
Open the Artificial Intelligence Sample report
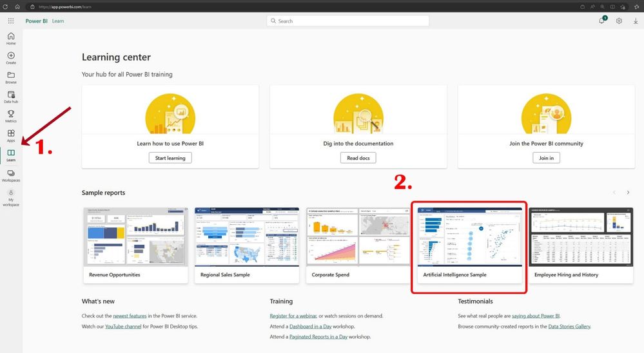pyautogui.click(x=469, y=245)
